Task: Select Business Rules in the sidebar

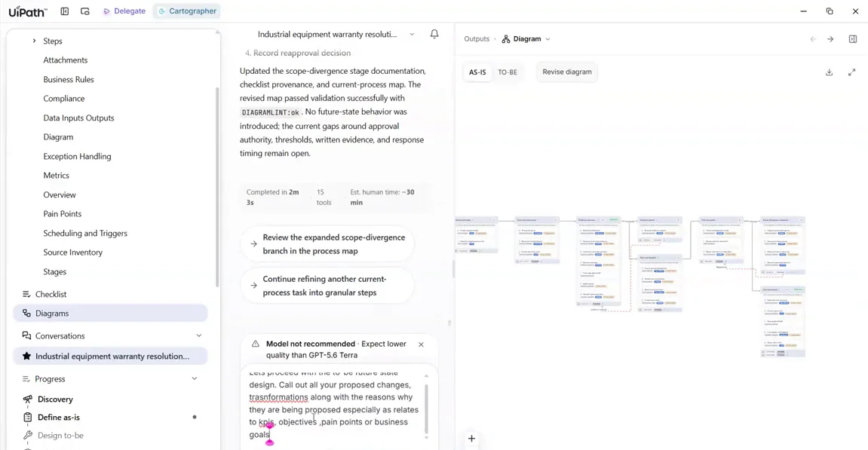Action: click(x=69, y=79)
